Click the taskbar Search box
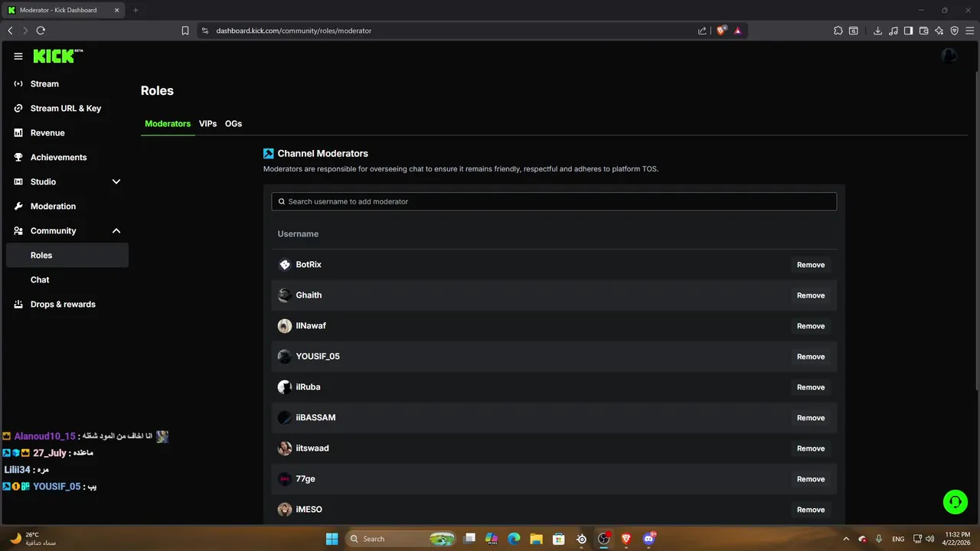The image size is (980, 551). point(401,539)
